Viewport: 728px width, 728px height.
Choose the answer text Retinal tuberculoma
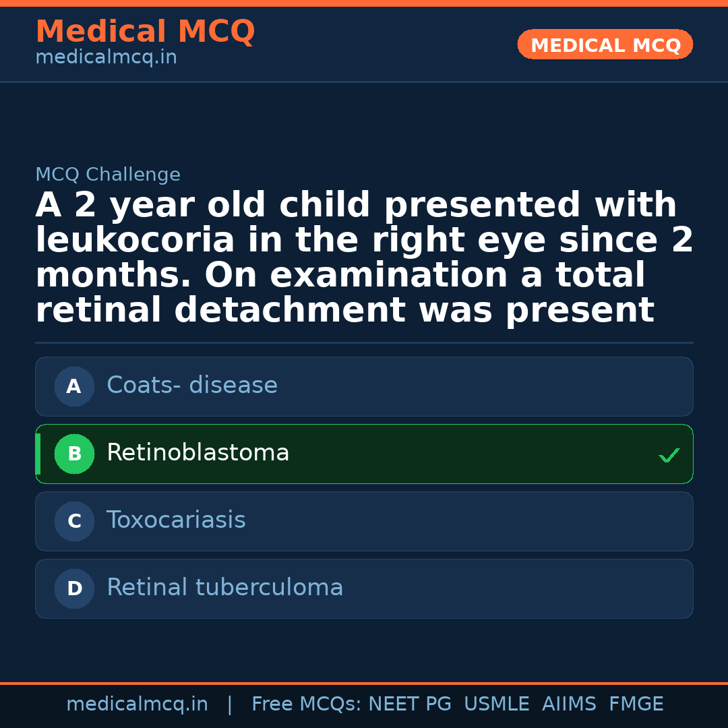click(x=225, y=588)
